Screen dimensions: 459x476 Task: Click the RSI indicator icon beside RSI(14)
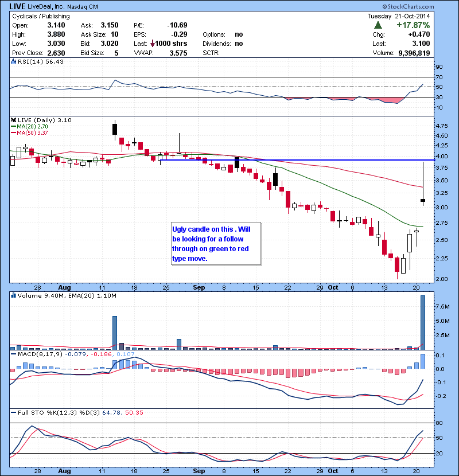coord(13,61)
